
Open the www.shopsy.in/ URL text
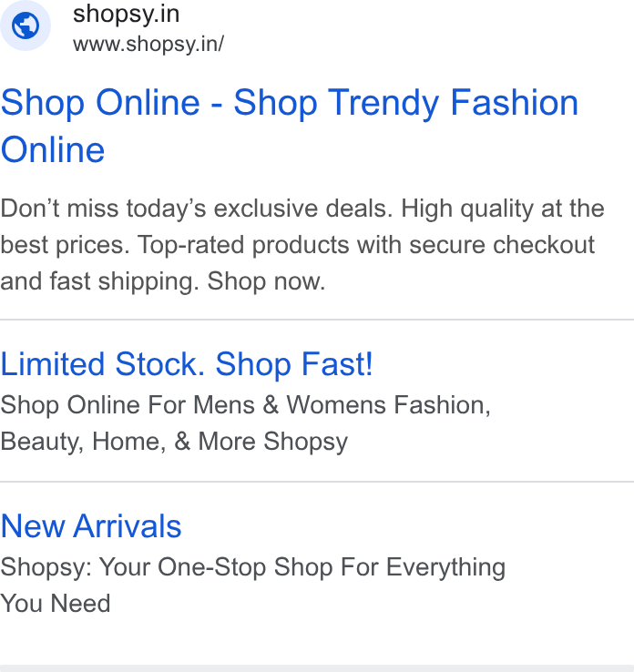tap(148, 44)
